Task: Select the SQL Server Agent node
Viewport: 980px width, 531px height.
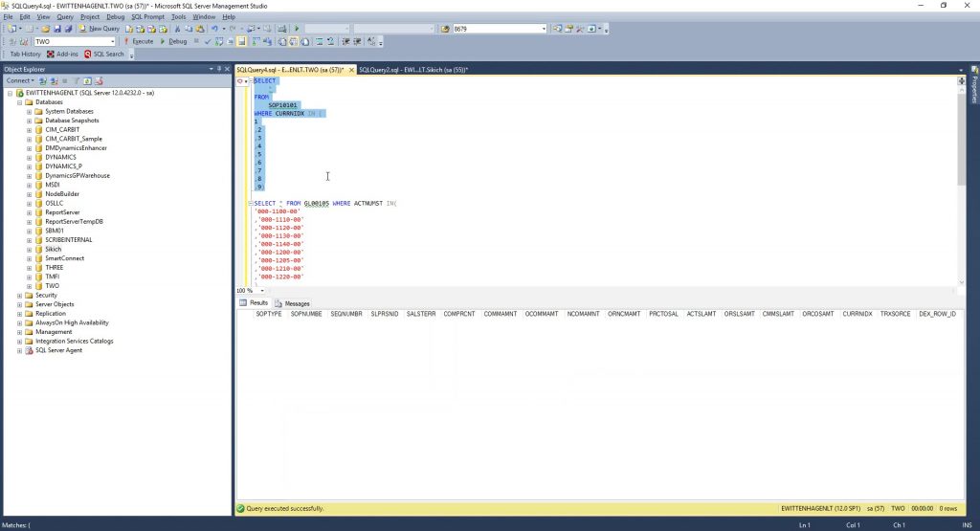Action: pyautogui.click(x=58, y=350)
